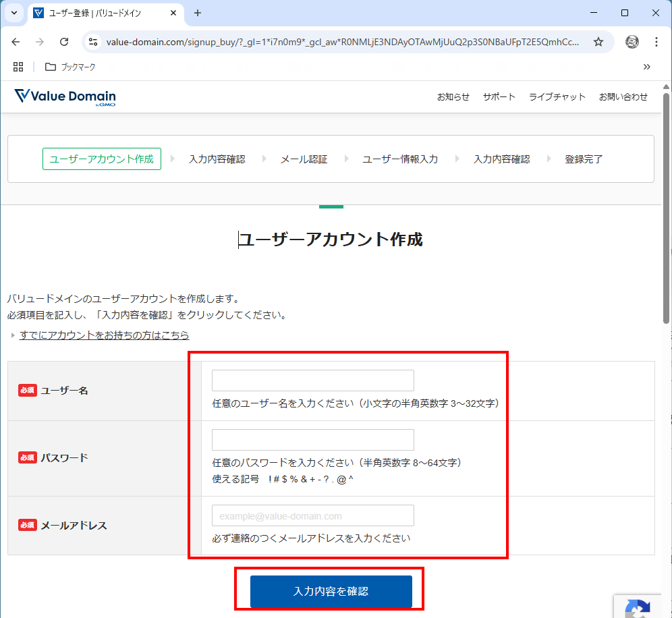Open お知らせ in header menu
Viewport: 672px width, 618px height.
(x=453, y=96)
